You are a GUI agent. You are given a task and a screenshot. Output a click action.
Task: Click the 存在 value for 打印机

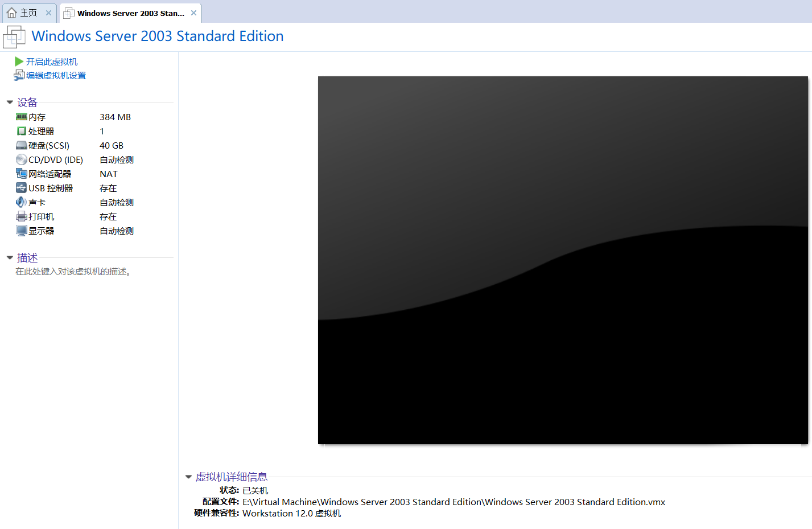pos(108,216)
